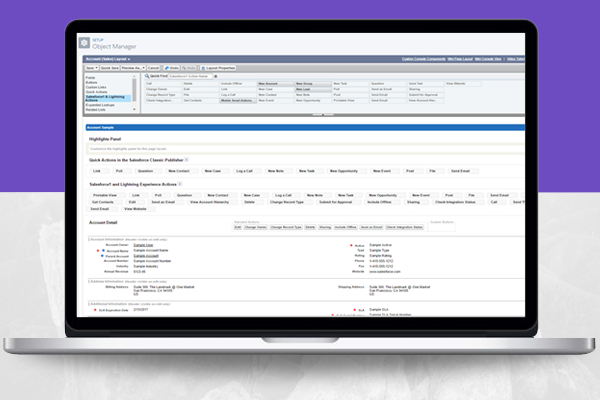The image size is (600, 400).
Task: Open the Preview As dropdown
Action: [x=133, y=68]
